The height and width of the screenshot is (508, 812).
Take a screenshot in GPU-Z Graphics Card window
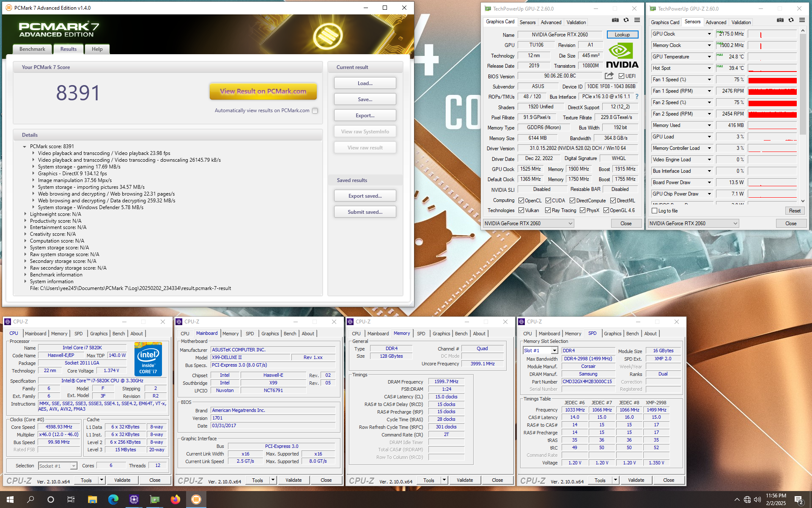point(615,20)
